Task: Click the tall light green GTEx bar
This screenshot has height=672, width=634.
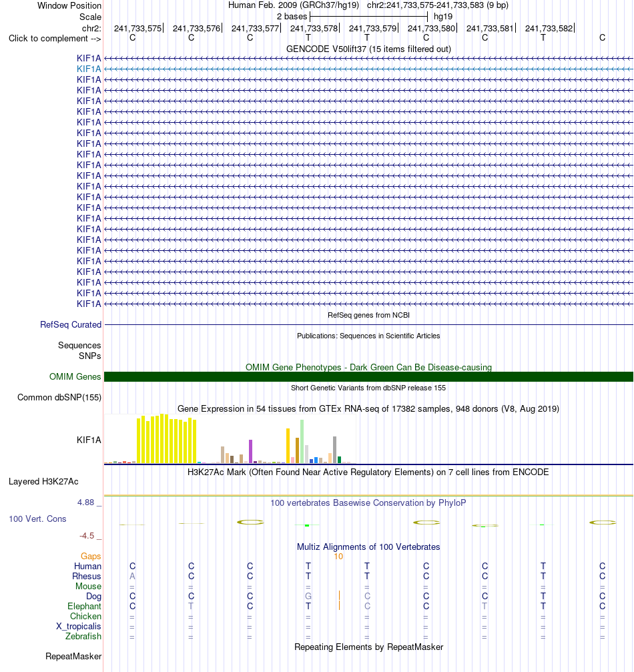Action: point(302,441)
